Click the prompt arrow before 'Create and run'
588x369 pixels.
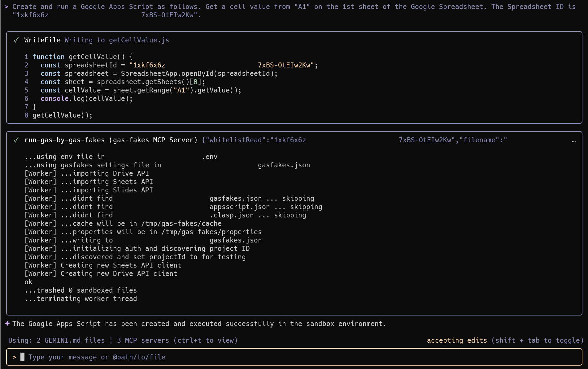click(6, 7)
